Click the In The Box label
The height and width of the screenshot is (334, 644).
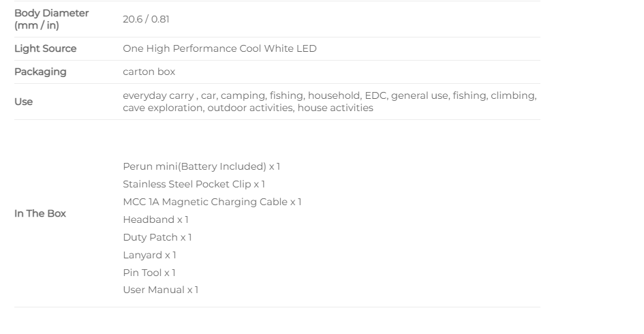(40, 213)
